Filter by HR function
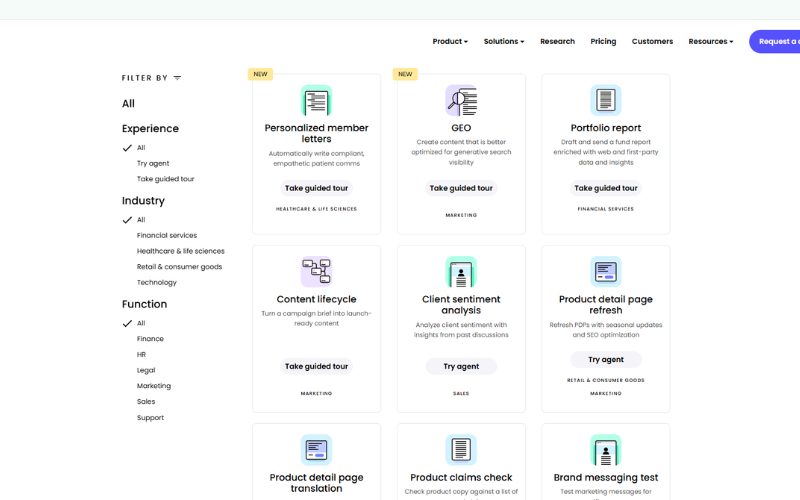 (x=141, y=355)
